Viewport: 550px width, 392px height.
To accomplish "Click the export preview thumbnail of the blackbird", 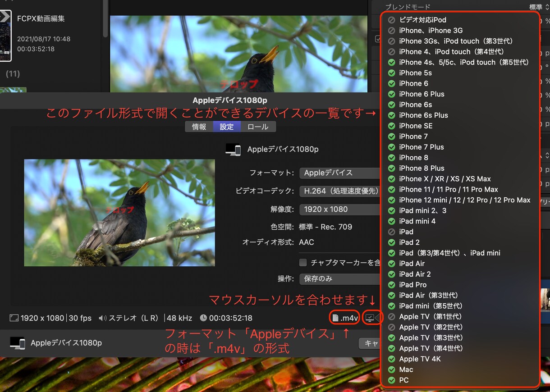I will click(x=119, y=213).
